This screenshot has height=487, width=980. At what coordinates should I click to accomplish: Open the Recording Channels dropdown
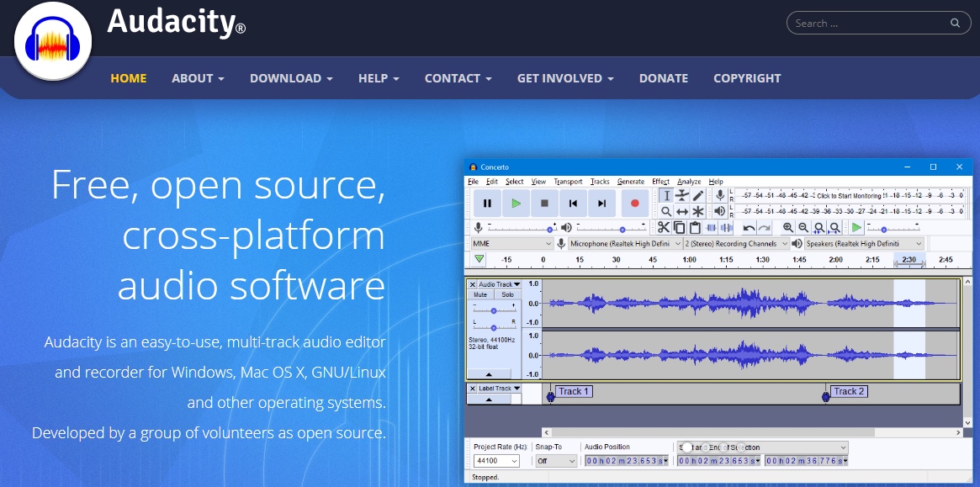[737, 243]
